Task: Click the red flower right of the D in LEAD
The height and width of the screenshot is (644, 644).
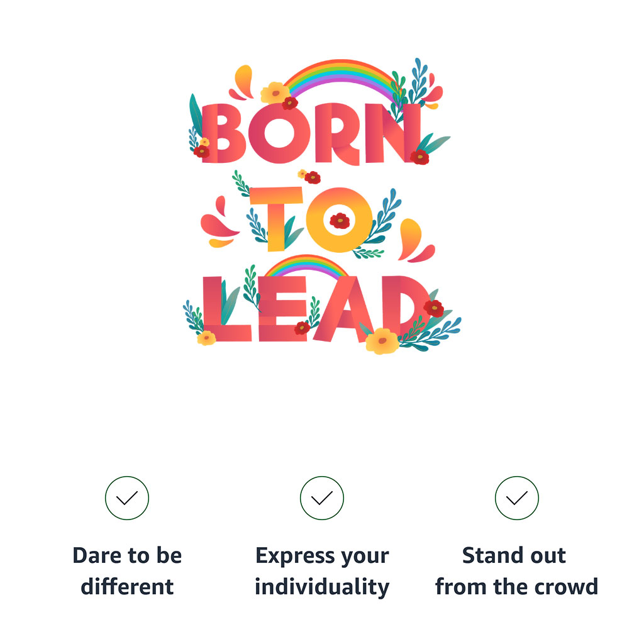Action: click(433, 308)
